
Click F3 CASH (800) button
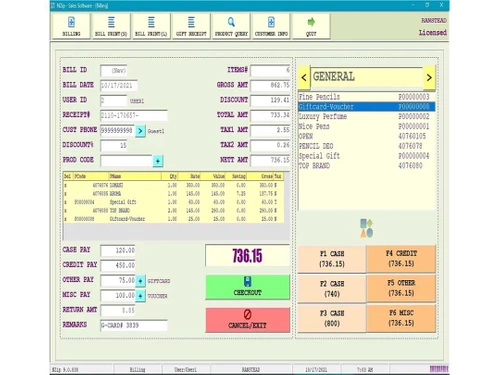click(x=332, y=318)
